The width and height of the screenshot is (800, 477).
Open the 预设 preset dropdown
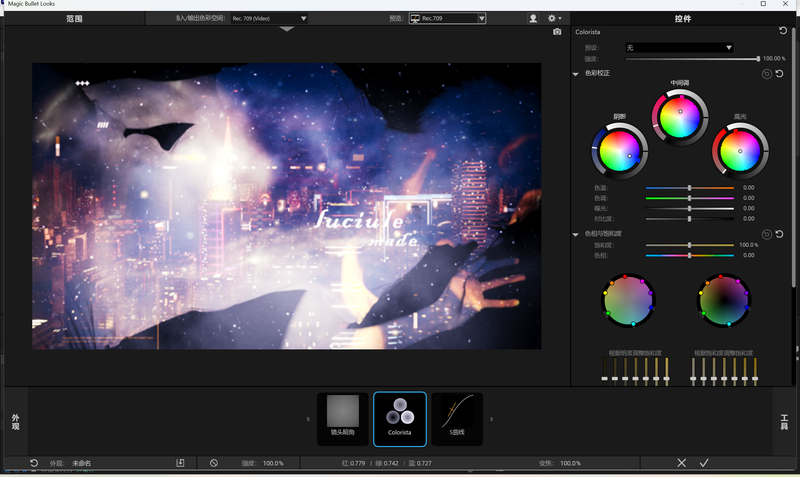click(x=679, y=47)
